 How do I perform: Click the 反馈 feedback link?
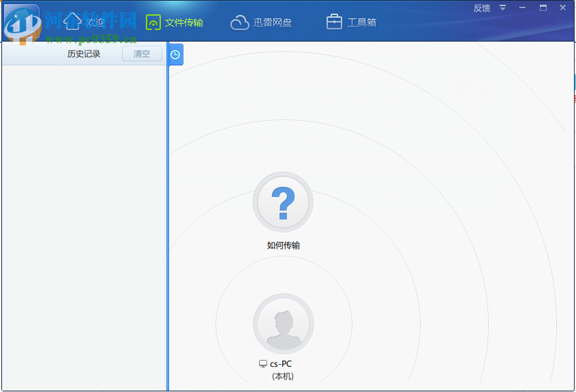[482, 8]
